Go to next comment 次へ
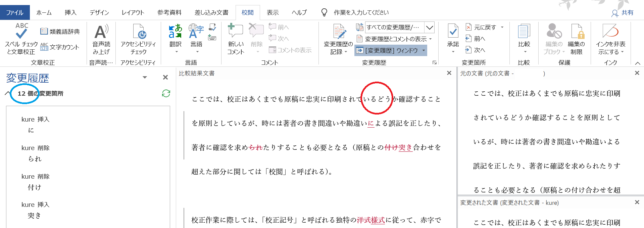Screen dimensions: 644x228 (279, 38)
